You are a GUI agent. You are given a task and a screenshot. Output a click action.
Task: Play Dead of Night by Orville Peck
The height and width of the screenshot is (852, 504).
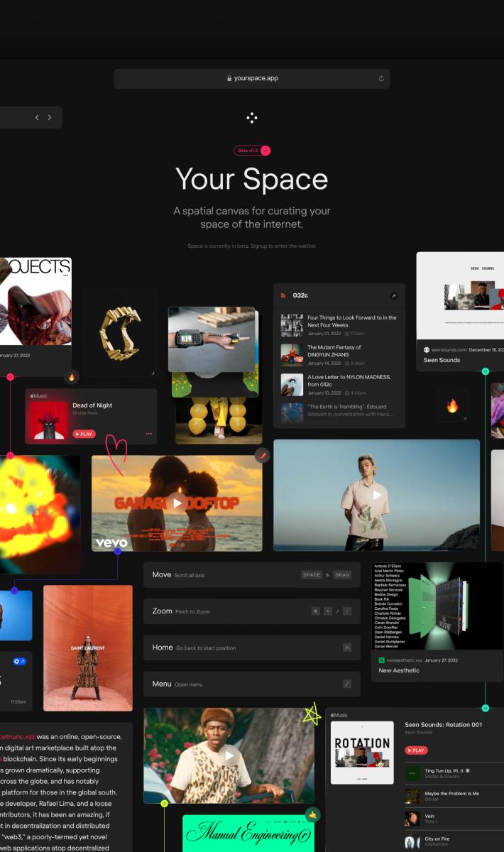(84, 434)
